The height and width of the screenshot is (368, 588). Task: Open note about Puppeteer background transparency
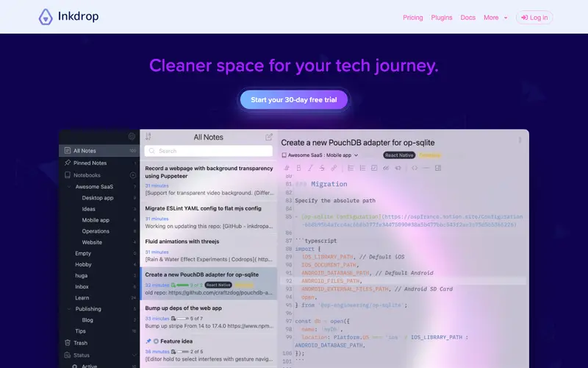pos(209,180)
